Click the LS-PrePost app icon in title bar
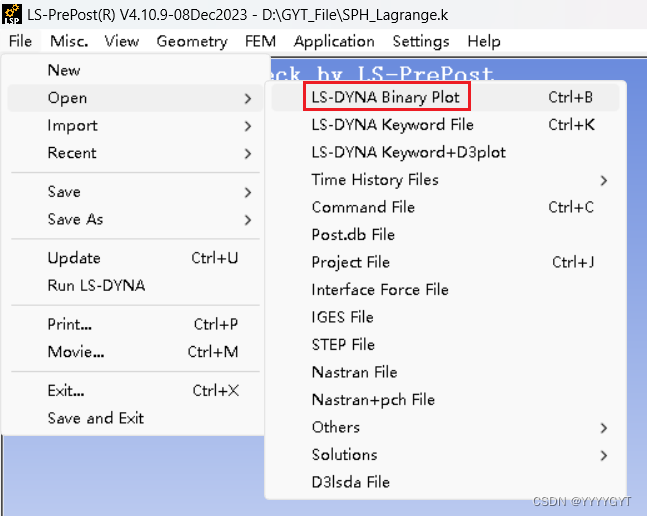The width and height of the screenshot is (647, 516). (12, 14)
